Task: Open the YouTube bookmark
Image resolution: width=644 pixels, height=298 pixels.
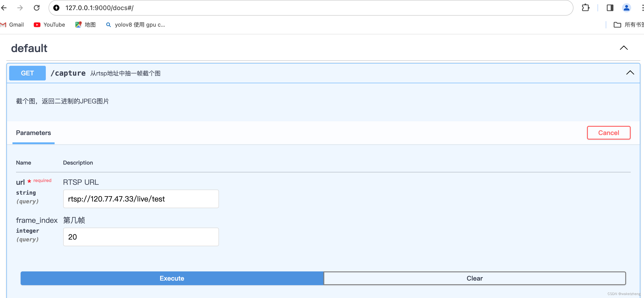Action: [49, 25]
